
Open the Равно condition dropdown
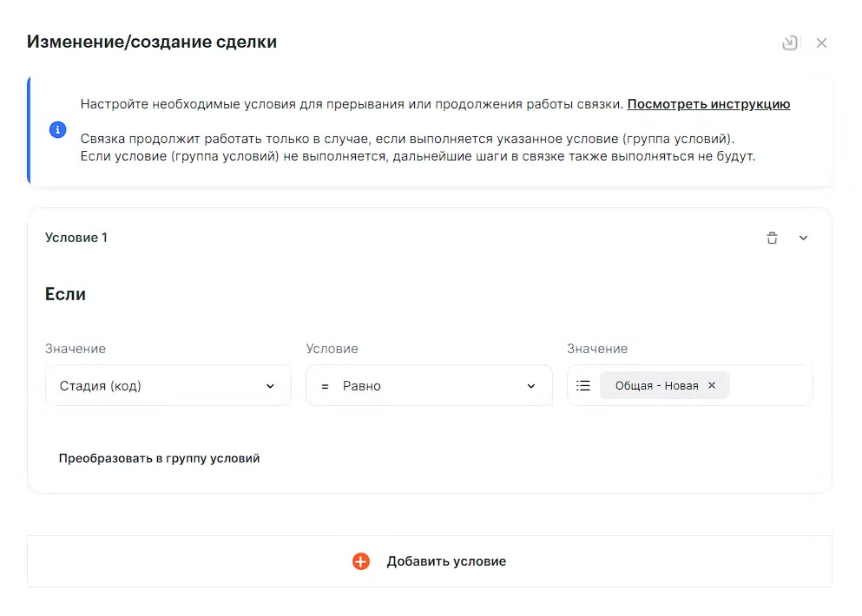[429, 386]
